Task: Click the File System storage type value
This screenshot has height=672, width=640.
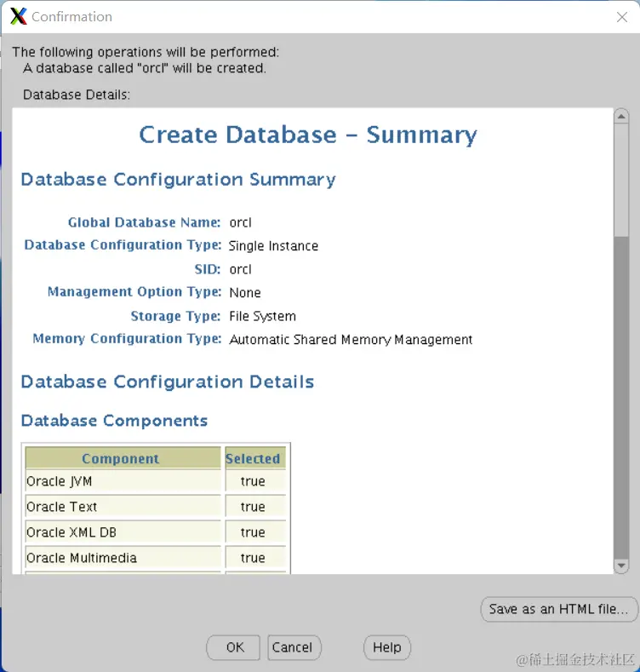Action: pyautogui.click(x=263, y=316)
